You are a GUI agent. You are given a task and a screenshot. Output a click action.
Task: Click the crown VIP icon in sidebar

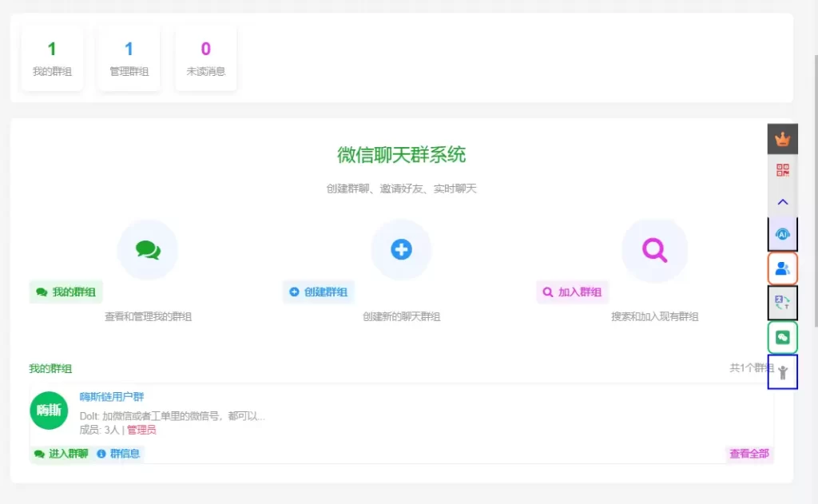[x=783, y=139]
